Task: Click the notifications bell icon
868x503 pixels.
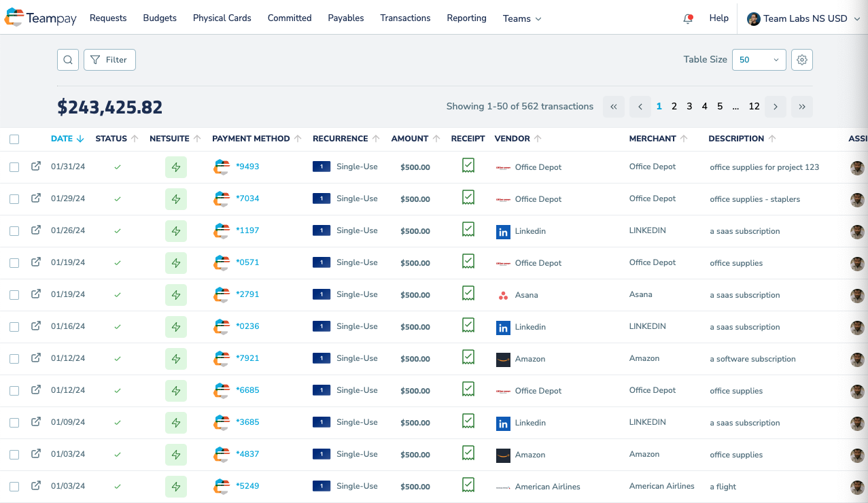Action: (688, 18)
